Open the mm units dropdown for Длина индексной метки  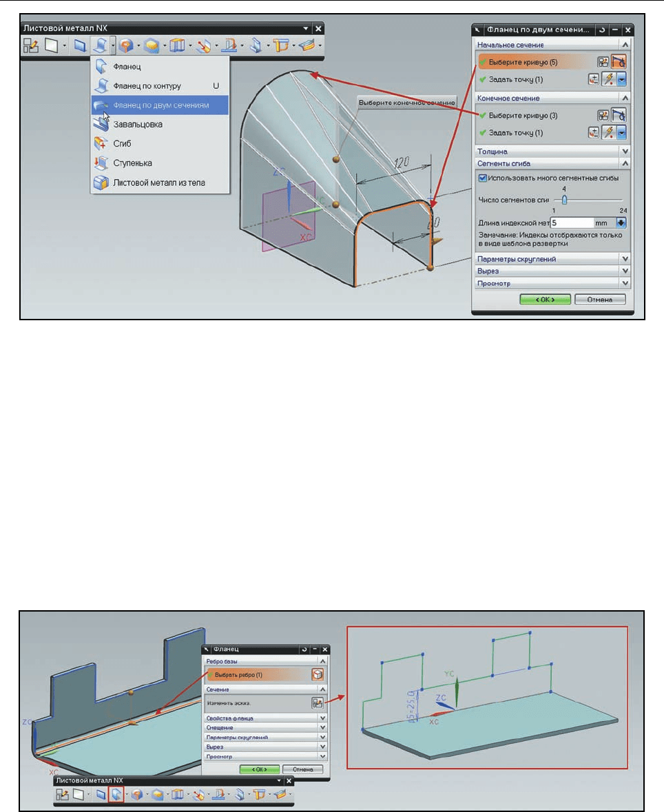click(621, 222)
